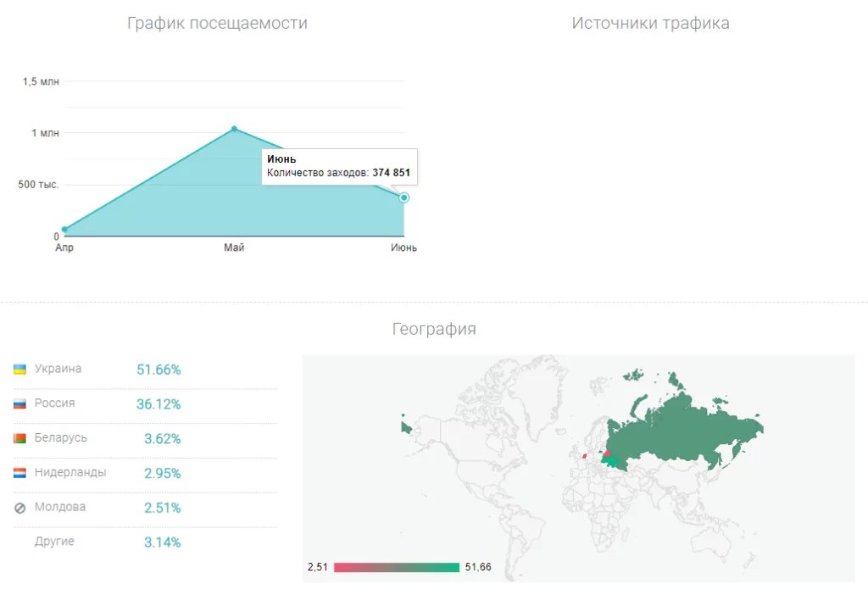This screenshot has height=595, width=868.
Task: Click the Источники трафика heading
Action: [x=650, y=24]
